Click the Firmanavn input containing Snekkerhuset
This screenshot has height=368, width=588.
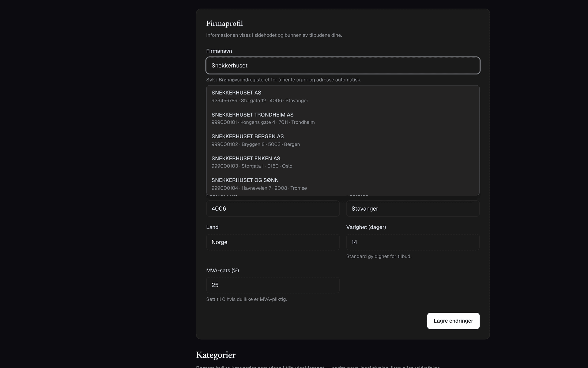tap(343, 65)
